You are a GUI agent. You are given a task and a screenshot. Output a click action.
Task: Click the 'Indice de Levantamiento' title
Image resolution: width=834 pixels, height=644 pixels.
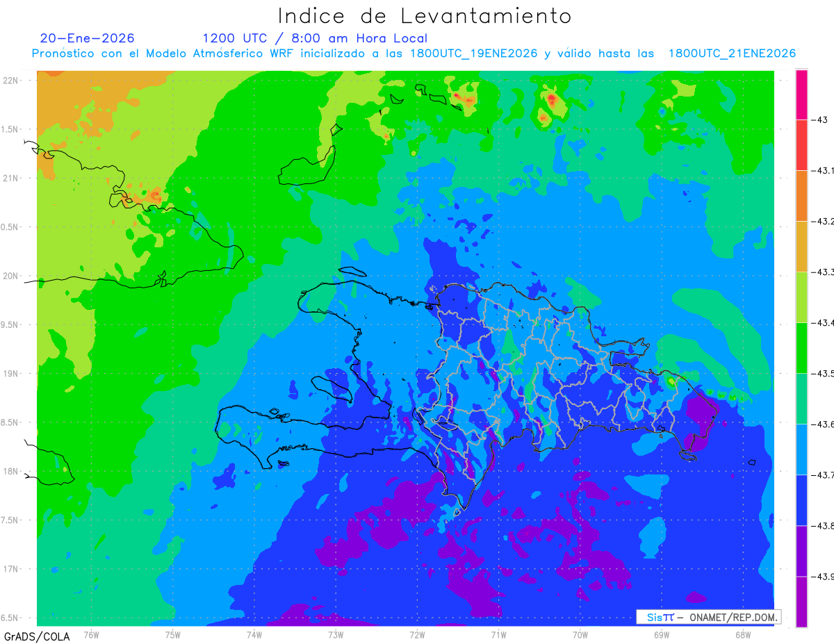pos(425,15)
